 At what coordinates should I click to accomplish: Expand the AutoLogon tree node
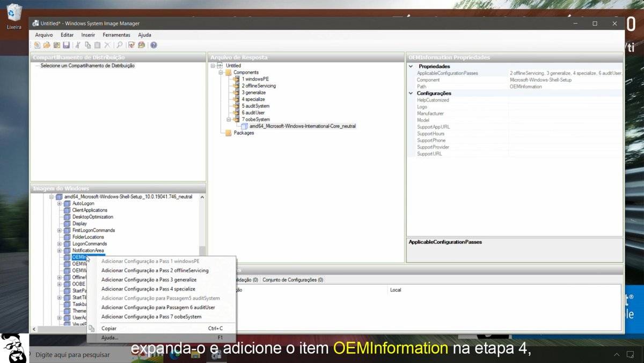[x=60, y=204]
